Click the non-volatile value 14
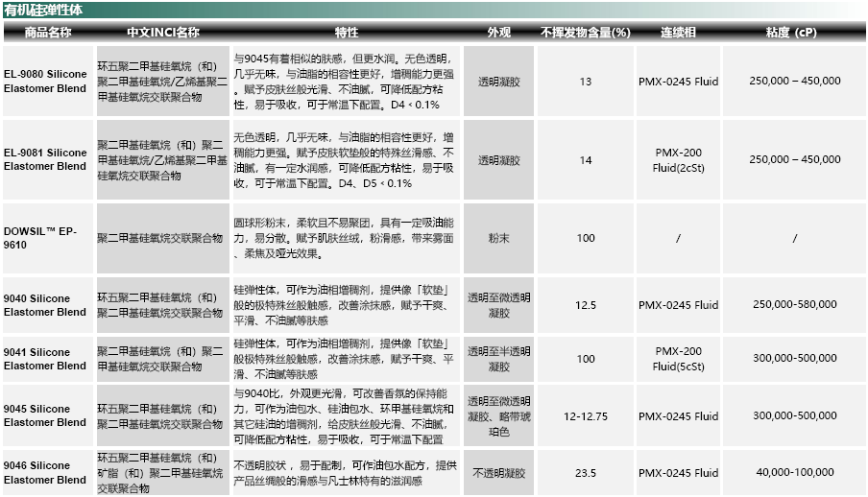Viewport: 868px width, 497px height. 586,160
